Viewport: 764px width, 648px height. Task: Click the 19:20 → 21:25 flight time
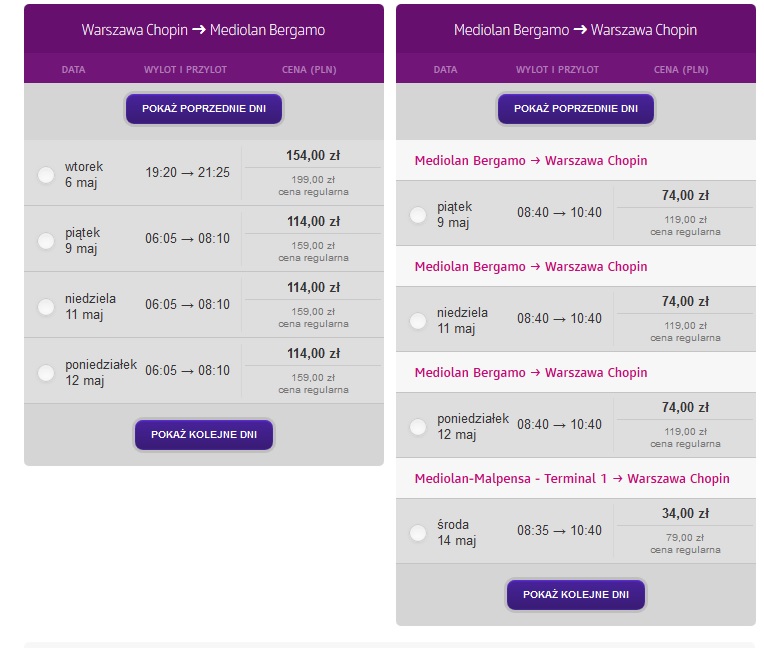click(188, 172)
